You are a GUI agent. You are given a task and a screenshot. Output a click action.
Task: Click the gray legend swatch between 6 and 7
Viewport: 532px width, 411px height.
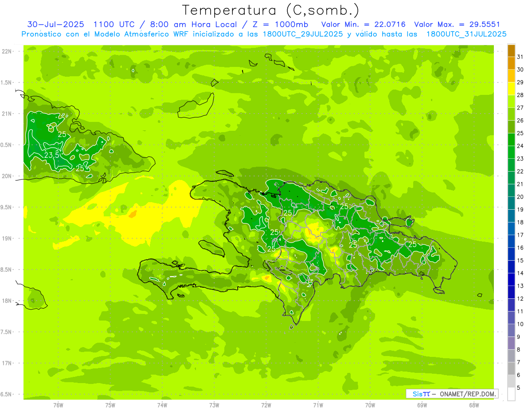pyautogui.click(x=511, y=369)
